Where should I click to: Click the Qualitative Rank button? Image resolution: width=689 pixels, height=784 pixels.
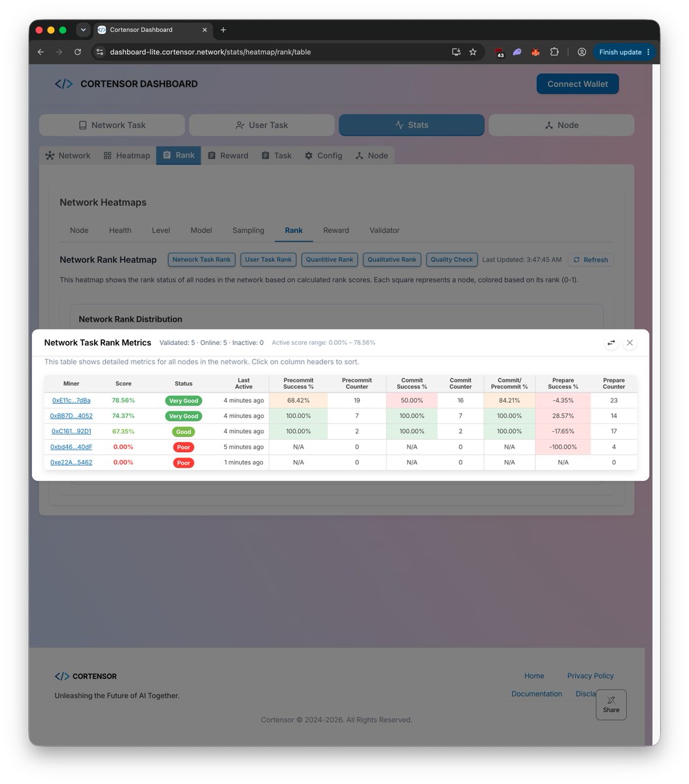click(392, 259)
